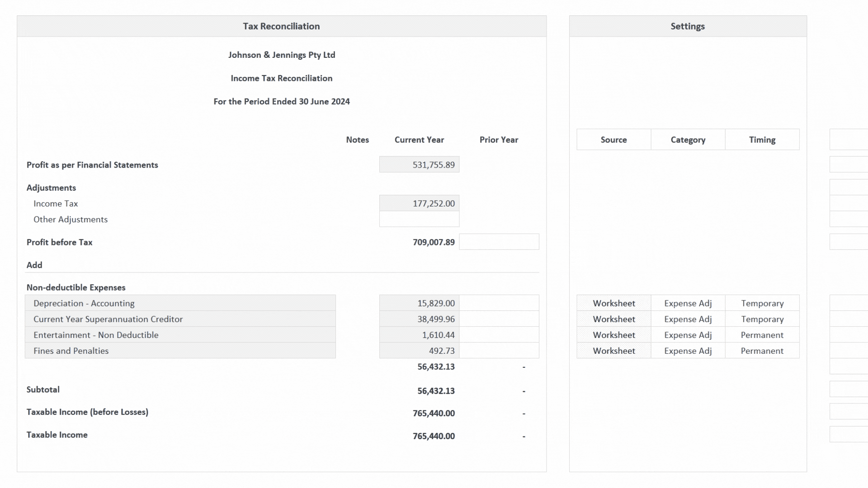The image size is (868, 488).
Task: Click the Notes column header
Action: 357,140
